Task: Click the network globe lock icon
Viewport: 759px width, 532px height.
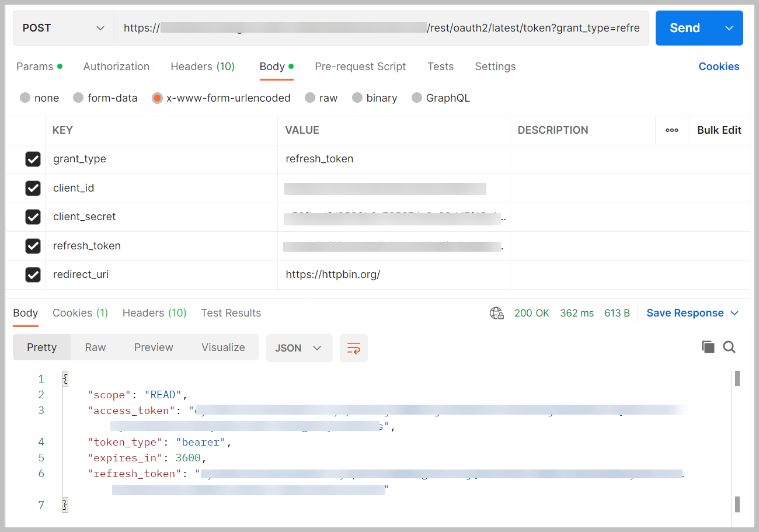Action: coord(497,314)
